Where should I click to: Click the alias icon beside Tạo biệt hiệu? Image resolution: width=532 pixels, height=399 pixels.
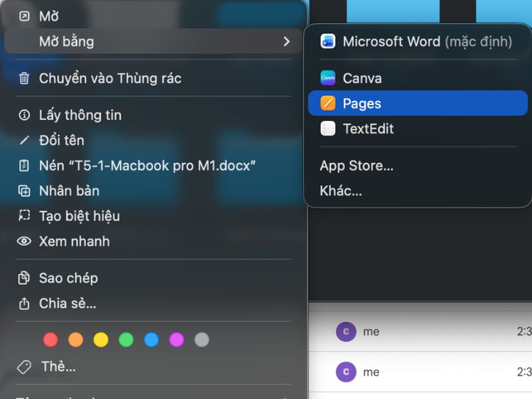[x=24, y=215]
